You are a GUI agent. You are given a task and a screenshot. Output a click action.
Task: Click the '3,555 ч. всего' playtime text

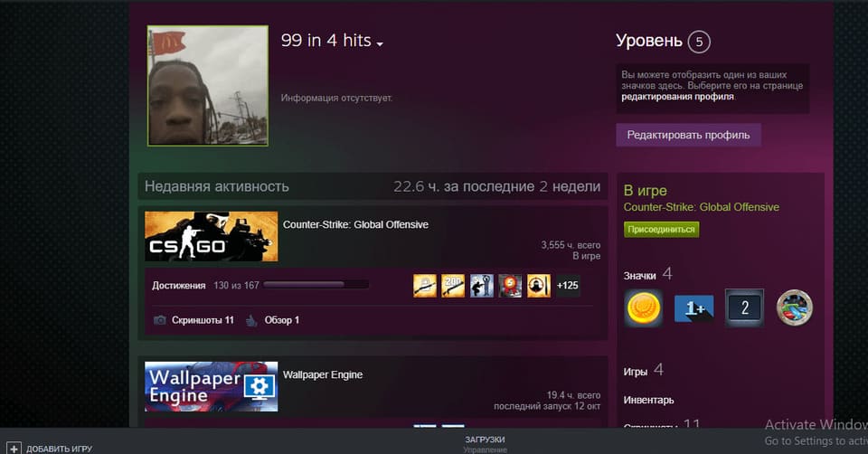pyautogui.click(x=571, y=245)
